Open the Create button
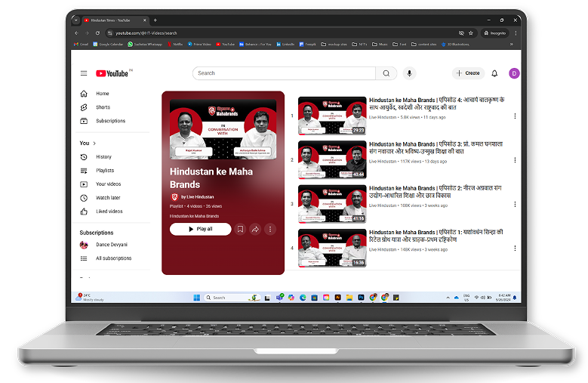Image resolution: width=588 pixels, height=383 pixels. click(x=468, y=73)
